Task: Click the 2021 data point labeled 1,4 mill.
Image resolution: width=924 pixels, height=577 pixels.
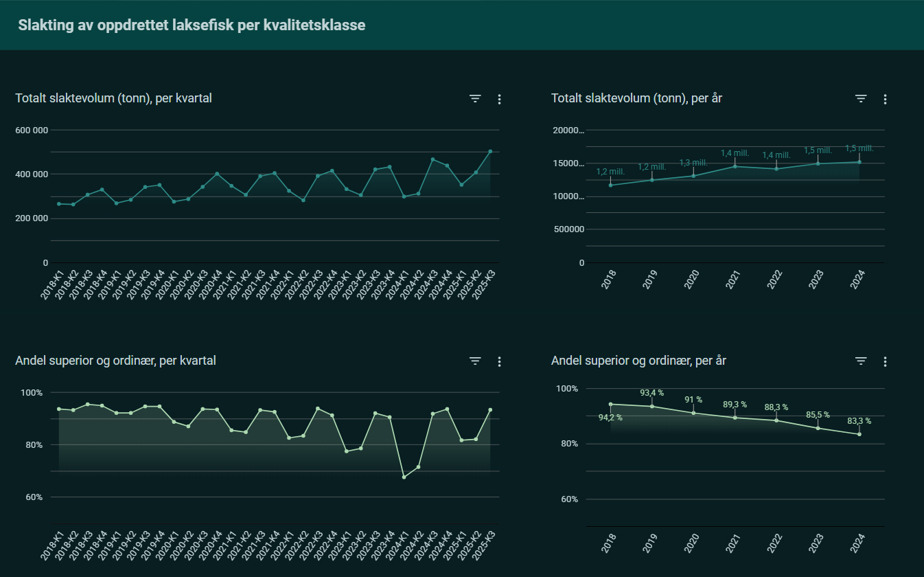Action: (x=735, y=166)
